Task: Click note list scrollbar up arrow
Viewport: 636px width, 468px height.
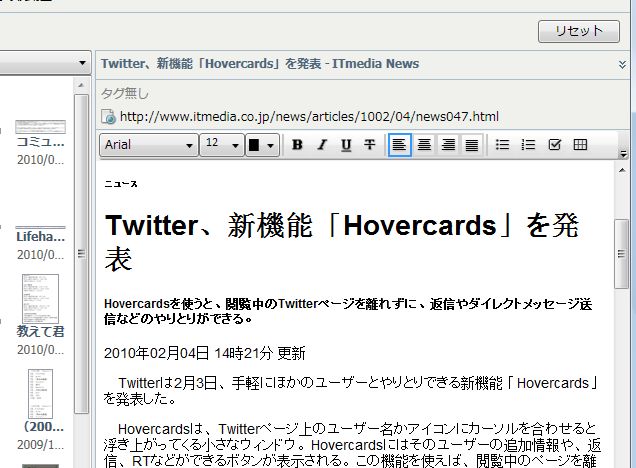Action: [81, 85]
